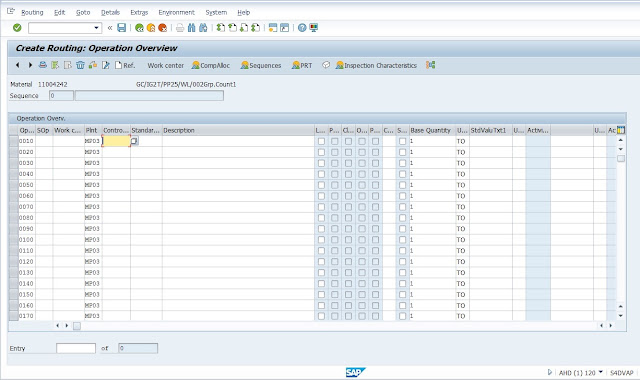Open the Environment menu
Viewport: 640px width, 380px height.
click(x=177, y=12)
